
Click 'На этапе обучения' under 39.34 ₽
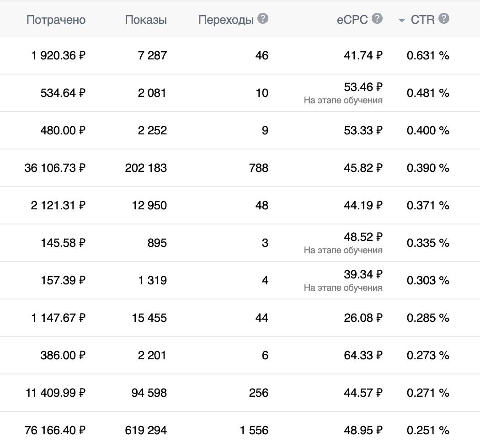[x=343, y=288]
